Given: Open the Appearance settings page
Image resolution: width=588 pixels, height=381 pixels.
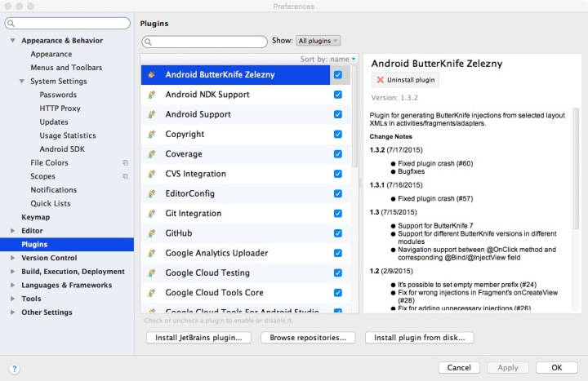Looking at the screenshot, I should point(51,54).
